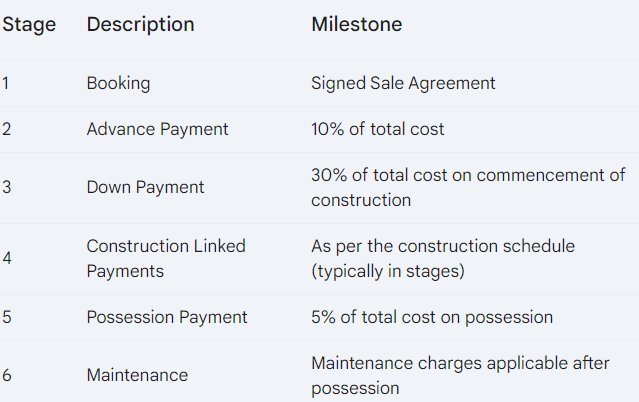
Task: Select the 5% on possession milestone
Action: coord(432,318)
